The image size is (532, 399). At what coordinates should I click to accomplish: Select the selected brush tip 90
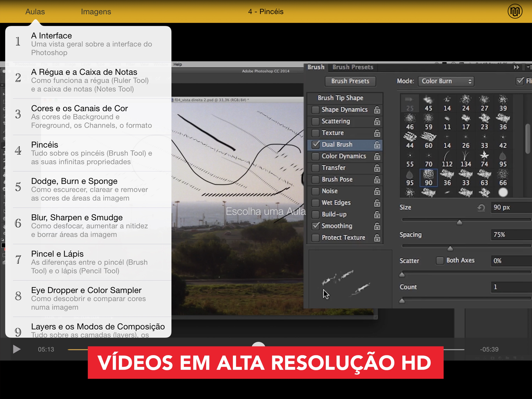coord(428,178)
